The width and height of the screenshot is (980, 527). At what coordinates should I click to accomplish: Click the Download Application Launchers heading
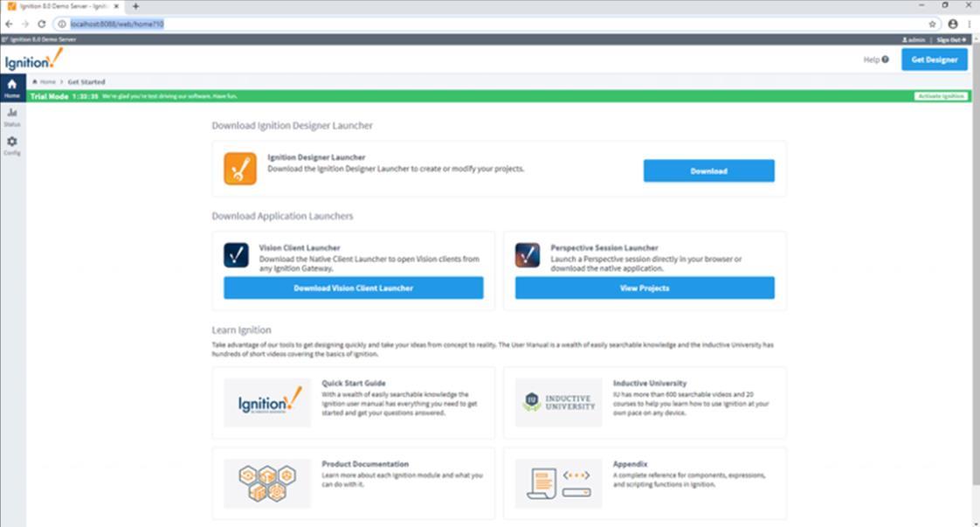pos(282,216)
